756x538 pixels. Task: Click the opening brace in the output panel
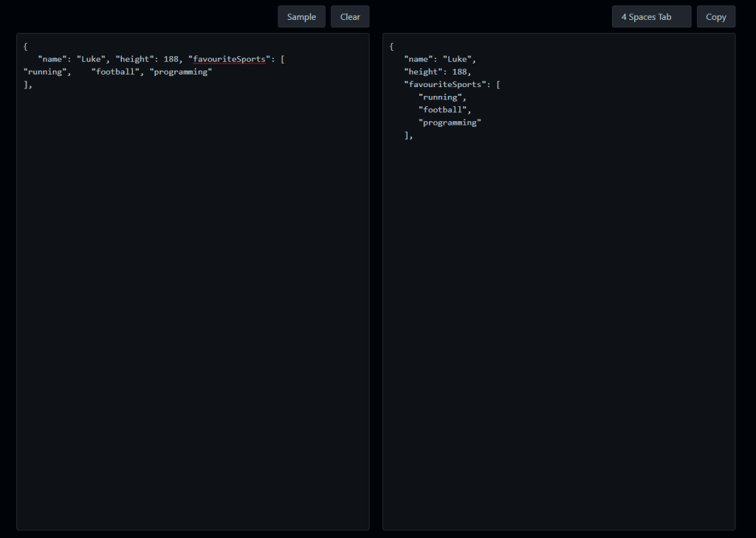pos(392,46)
